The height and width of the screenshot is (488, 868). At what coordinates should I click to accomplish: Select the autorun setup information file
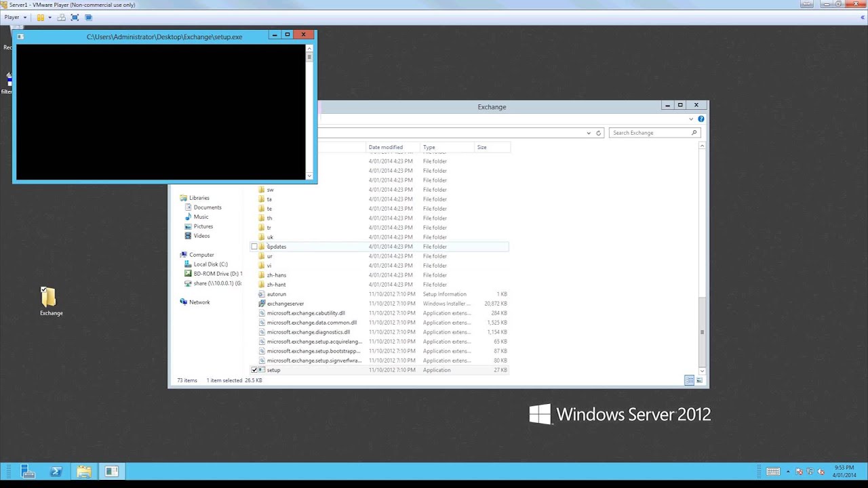pyautogui.click(x=277, y=294)
